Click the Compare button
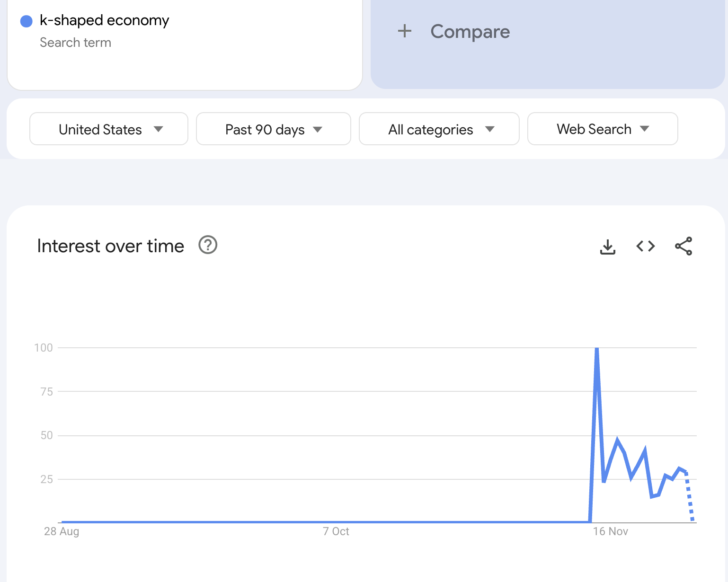This screenshot has width=728, height=582. 470,32
